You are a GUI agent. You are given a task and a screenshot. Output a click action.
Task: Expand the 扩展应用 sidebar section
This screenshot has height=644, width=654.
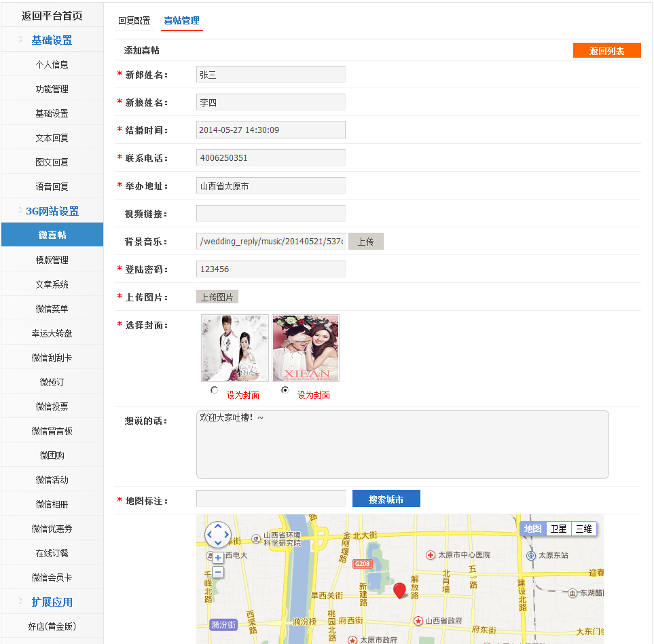(52, 602)
